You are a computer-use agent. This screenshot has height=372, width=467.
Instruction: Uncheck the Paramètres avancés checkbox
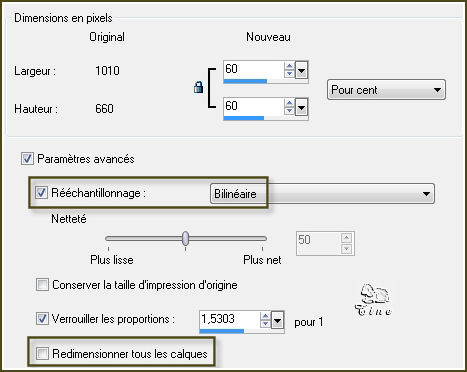tap(27, 159)
